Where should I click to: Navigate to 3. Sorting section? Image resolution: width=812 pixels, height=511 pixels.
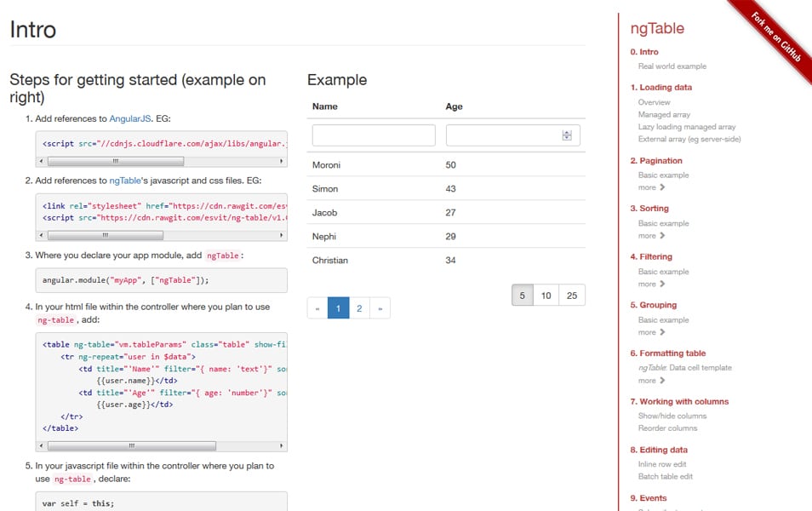pos(649,209)
